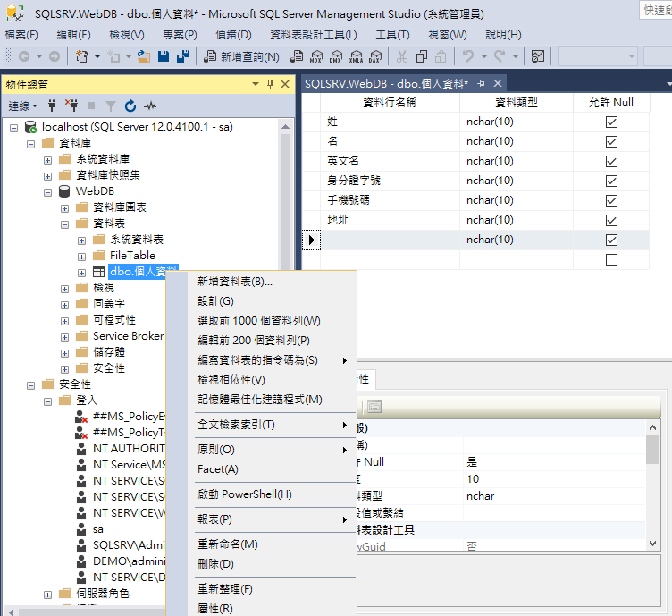Click the Save All icon
The height and width of the screenshot is (616, 672).
coord(183,56)
